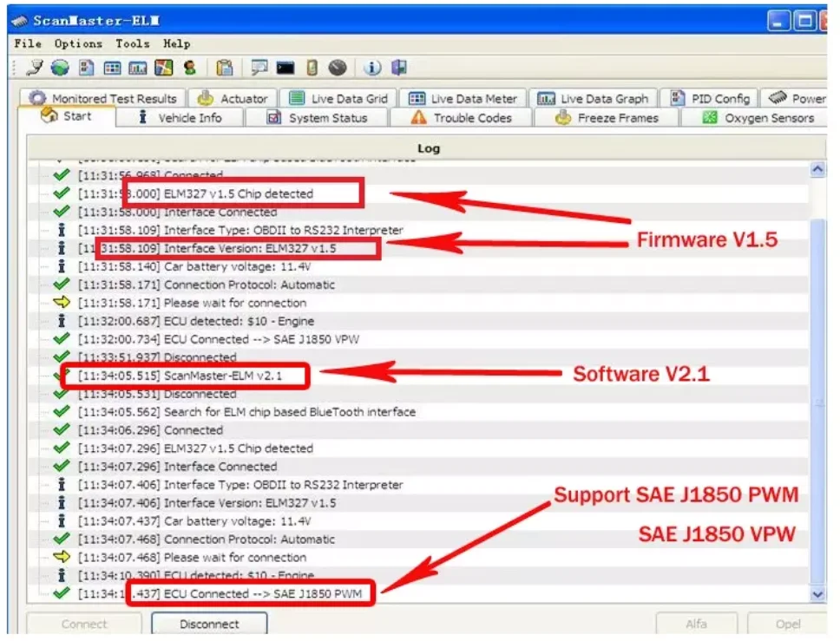Switch to the Vehicle Info tab

[180, 118]
